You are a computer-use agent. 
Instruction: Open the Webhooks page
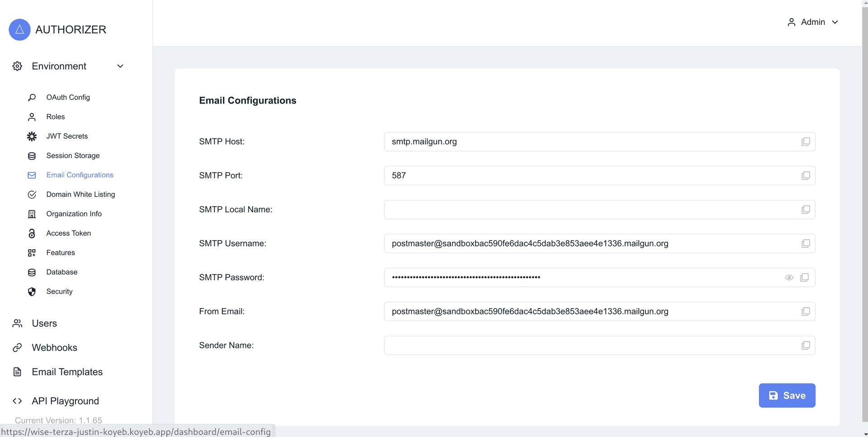pos(54,347)
